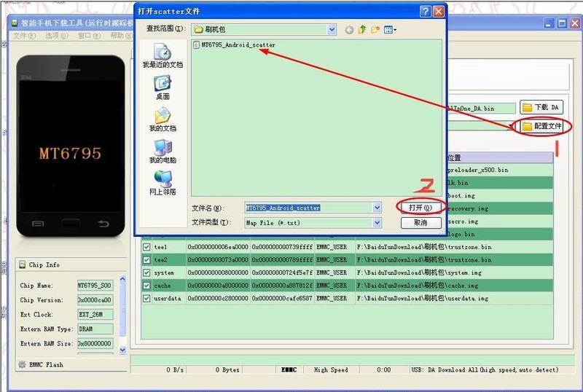Open My Computer in places bar

pyautogui.click(x=162, y=151)
